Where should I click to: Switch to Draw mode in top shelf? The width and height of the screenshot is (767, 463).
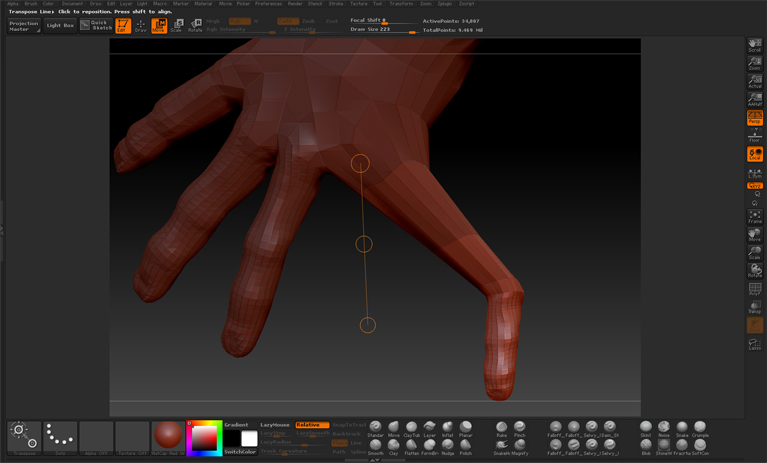pos(141,25)
